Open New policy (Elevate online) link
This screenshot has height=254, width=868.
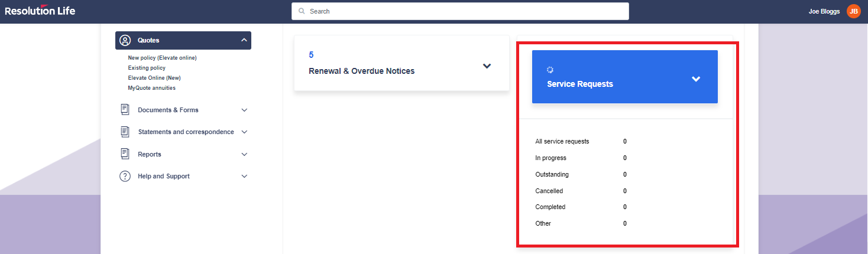coord(162,58)
